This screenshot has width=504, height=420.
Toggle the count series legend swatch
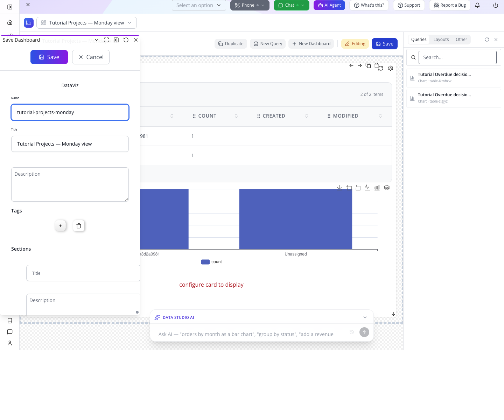205,262
